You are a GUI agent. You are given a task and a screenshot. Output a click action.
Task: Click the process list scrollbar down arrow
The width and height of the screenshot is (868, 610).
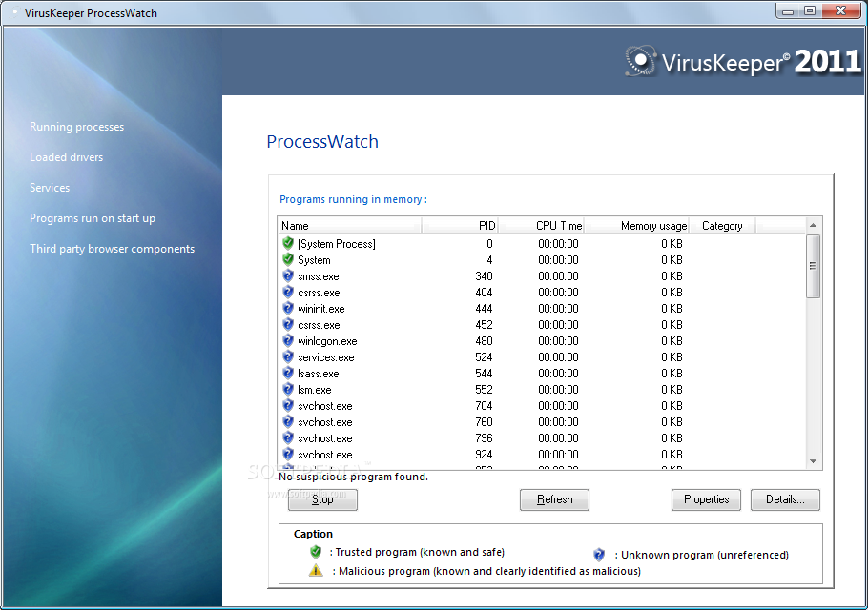pos(813,461)
